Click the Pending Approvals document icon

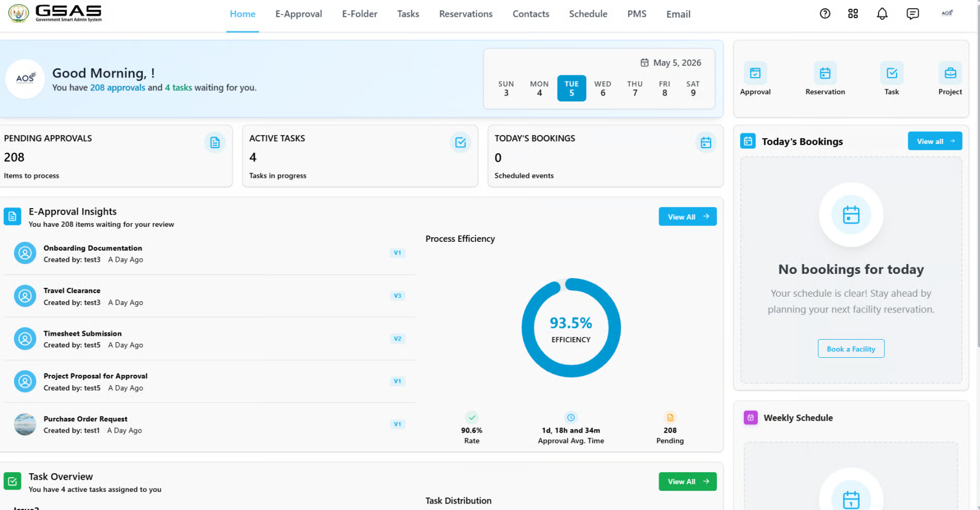[215, 142]
